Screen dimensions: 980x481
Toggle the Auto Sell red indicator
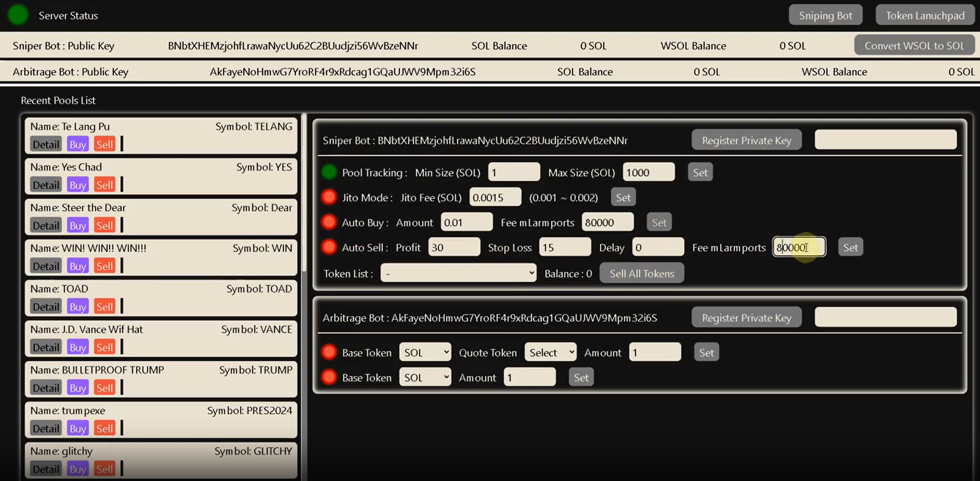coord(329,247)
